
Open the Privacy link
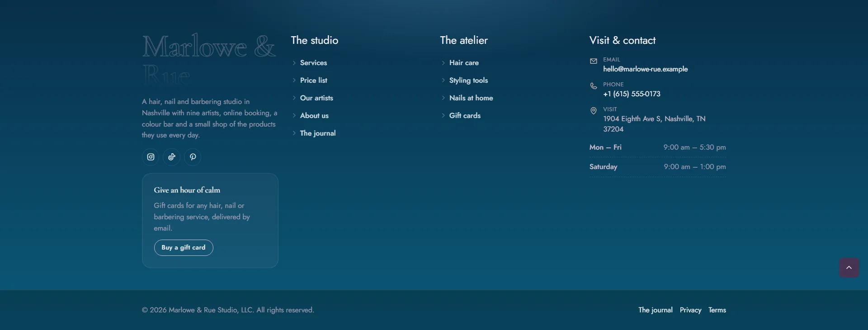[x=690, y=310]
